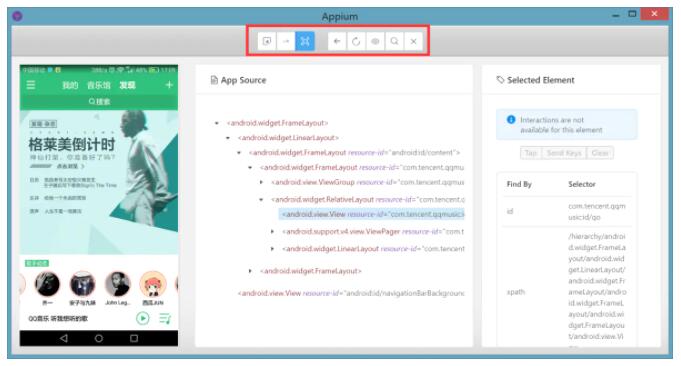Tap the search bar in phone screenshot

point(99,102)
